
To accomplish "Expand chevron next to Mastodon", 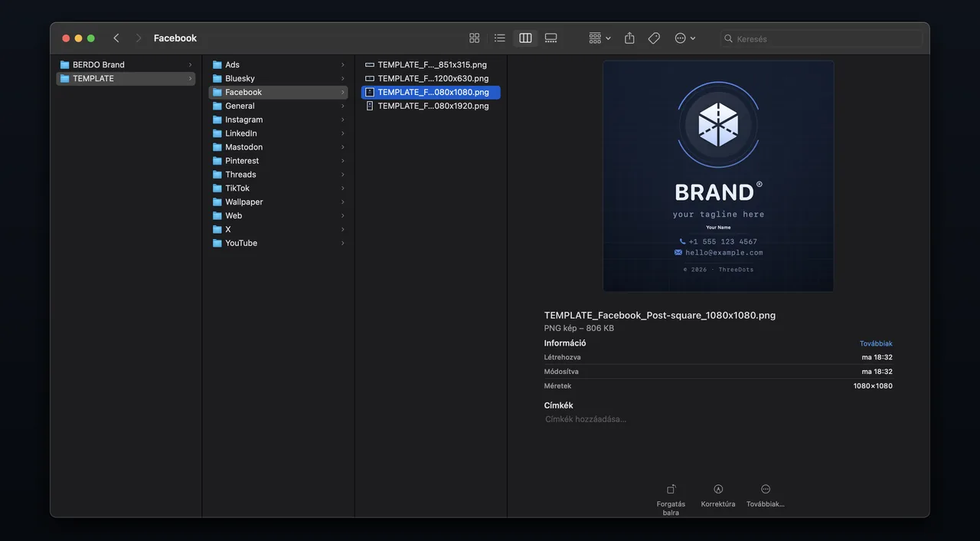I will point(343,147).
